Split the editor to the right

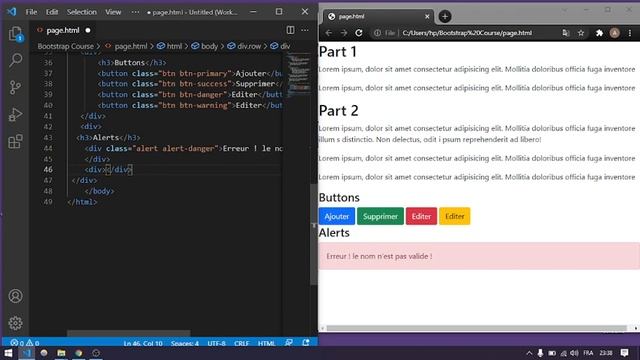point(290,30)
